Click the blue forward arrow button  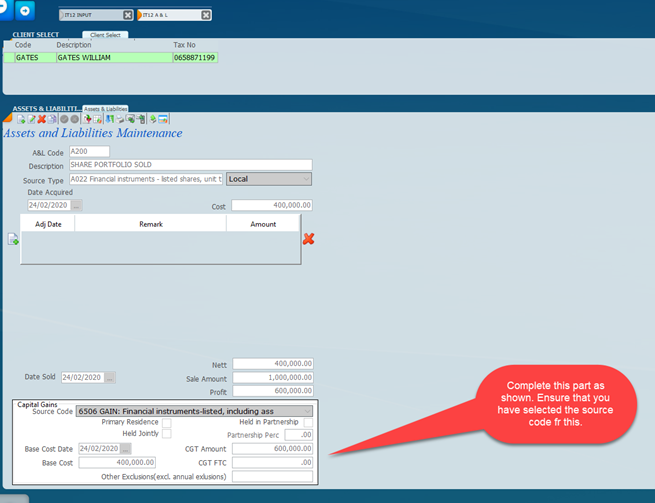click(x=25, y=10)
